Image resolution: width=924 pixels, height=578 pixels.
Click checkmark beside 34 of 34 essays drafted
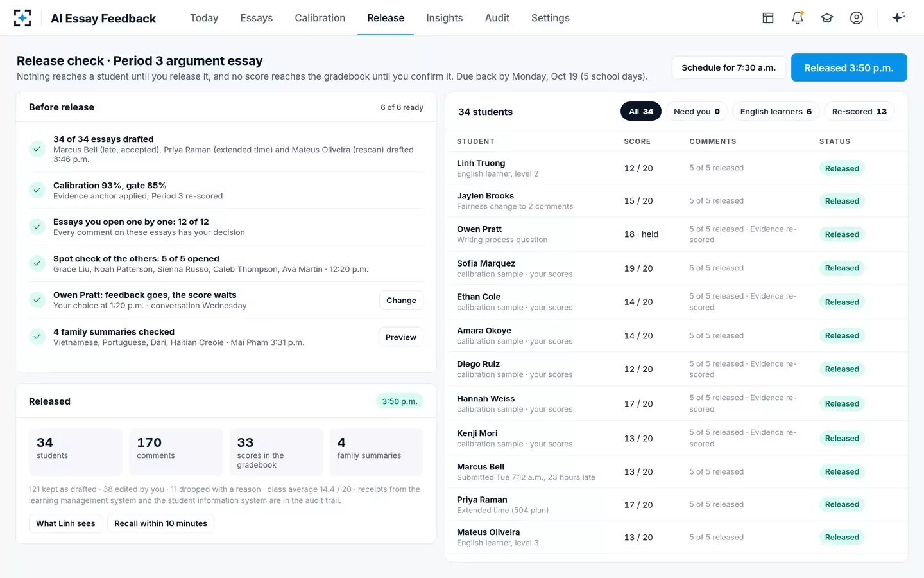point(37,149)
